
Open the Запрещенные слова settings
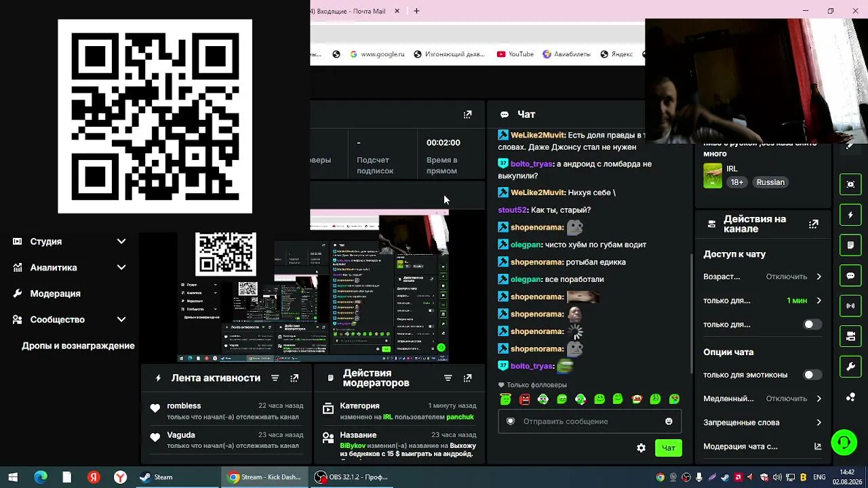(x=762, y=422)
